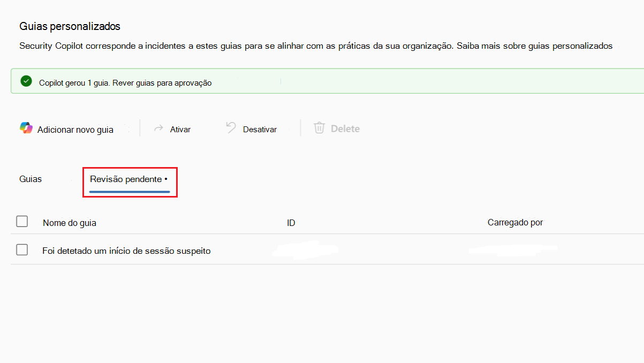Check the suspicious sign-in guide's row checkbox

click(x=22, y=249)
